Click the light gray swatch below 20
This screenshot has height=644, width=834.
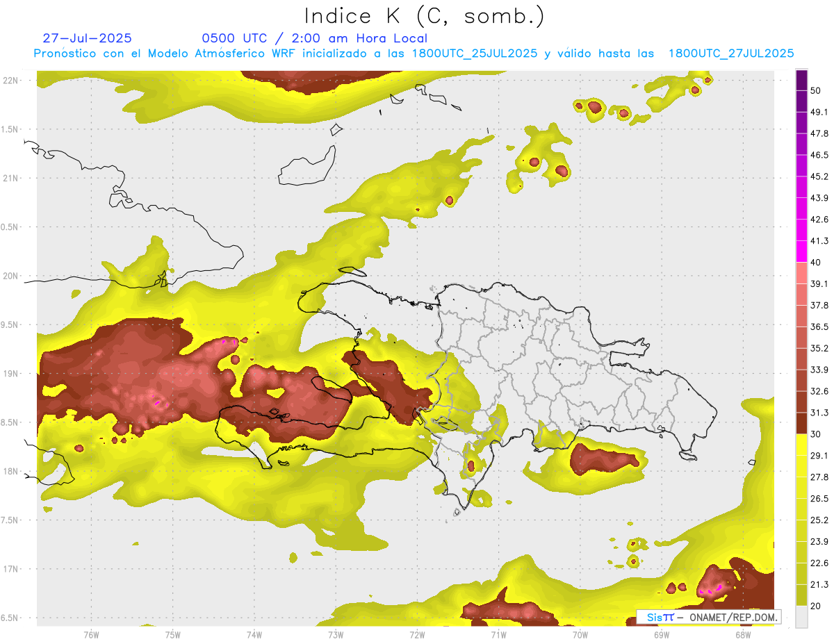coord(801,617)
